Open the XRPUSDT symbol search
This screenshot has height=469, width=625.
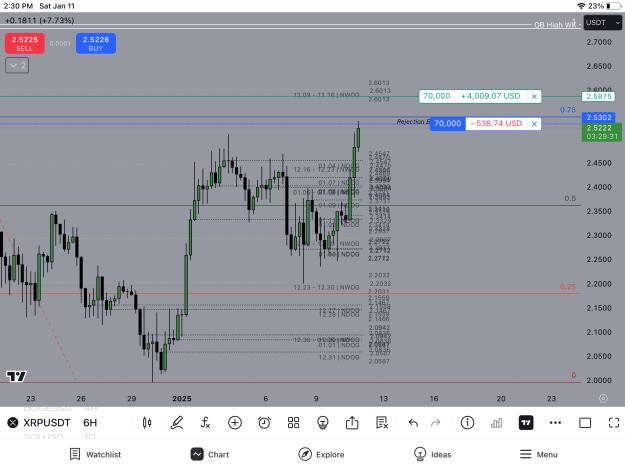(x=47, y=422)
